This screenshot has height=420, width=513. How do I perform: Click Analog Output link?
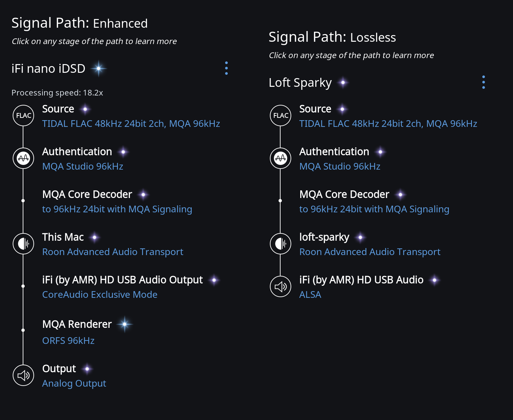pyautogui.click(x=74, y=383)
